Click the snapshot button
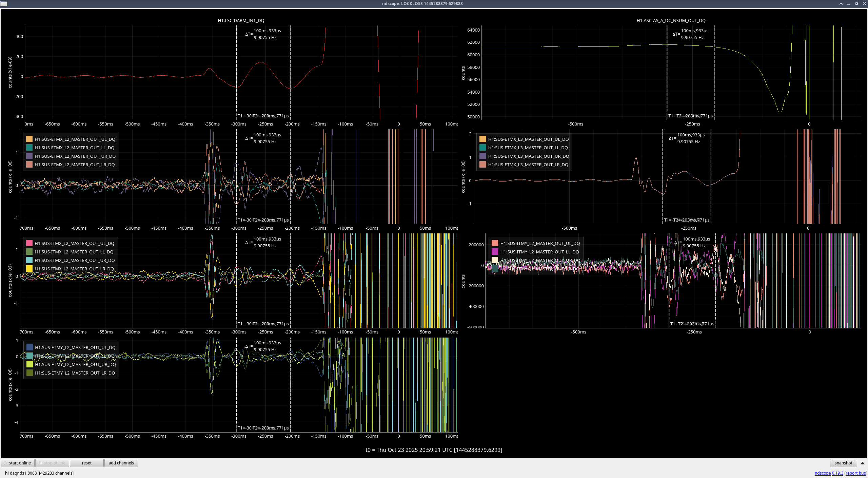This screenshot has width=868, height=478. [843, 463]
